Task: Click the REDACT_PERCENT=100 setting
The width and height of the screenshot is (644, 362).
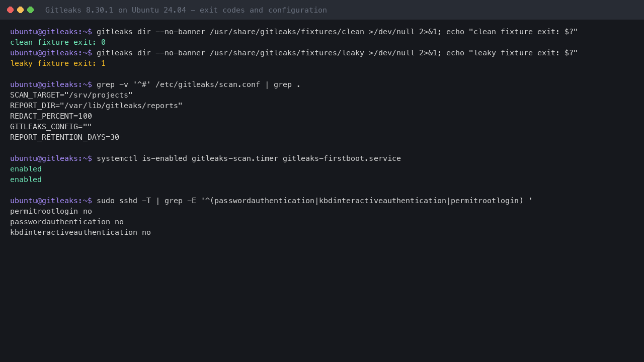Action: point(51,116)
